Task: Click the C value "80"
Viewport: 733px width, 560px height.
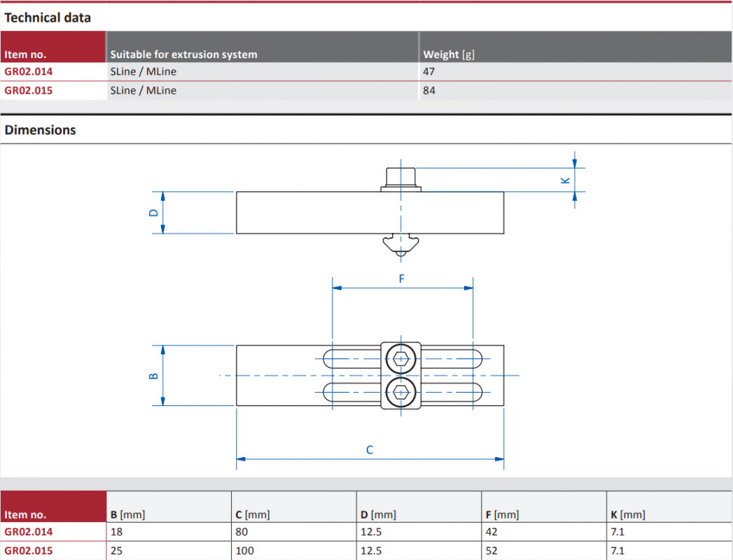Action: [242, 532]
